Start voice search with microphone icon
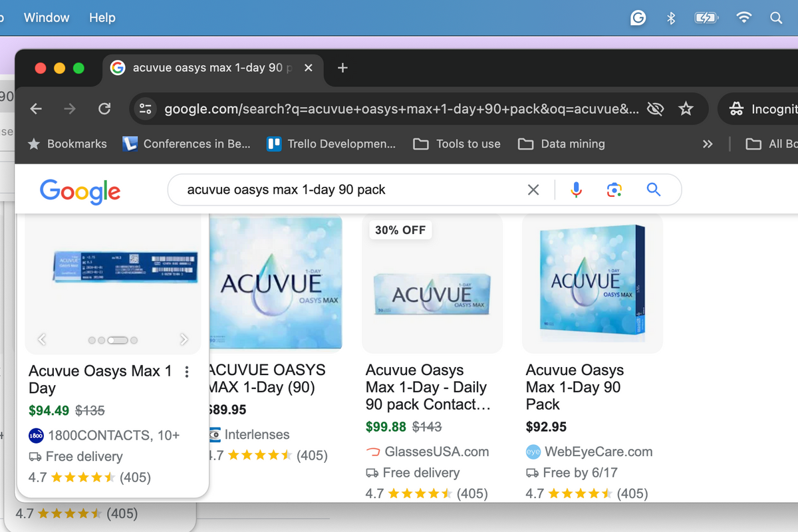This screenshot has width=798, height=532. (x=577, y=190)
